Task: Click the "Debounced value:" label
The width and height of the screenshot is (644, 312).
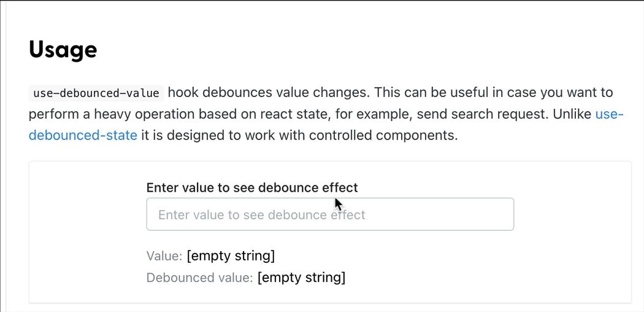Action: click(x=199, y=278)
